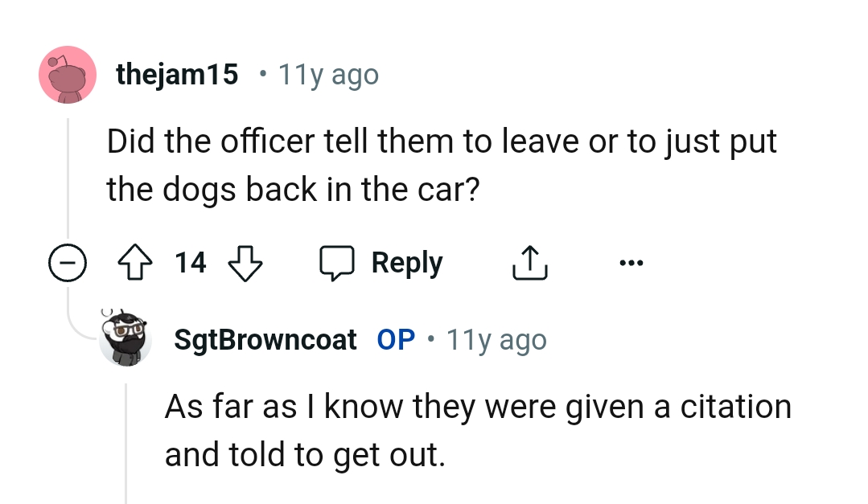Toggle the downvote state on the comment

[x=245, y=261]
